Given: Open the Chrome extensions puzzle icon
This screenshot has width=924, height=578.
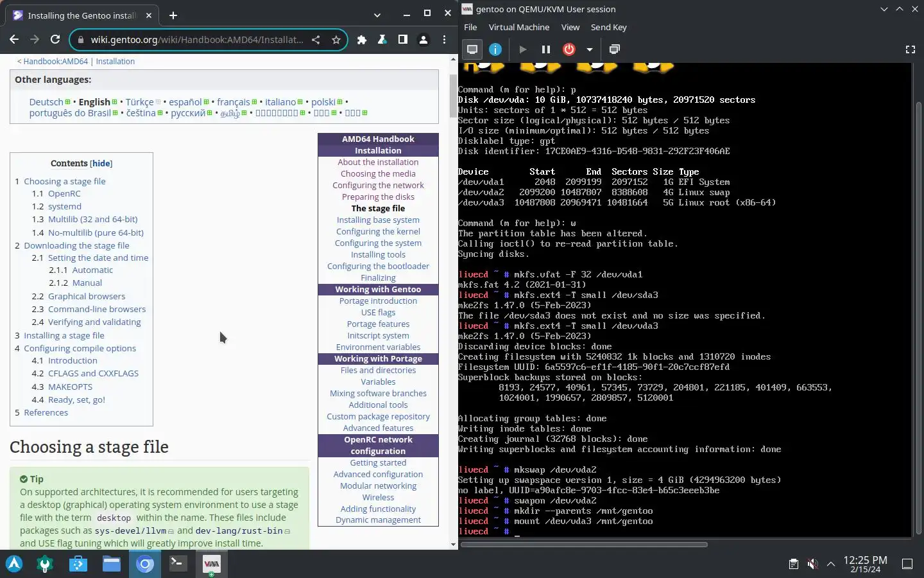Looking at the screenshot, I should [362, 40].
